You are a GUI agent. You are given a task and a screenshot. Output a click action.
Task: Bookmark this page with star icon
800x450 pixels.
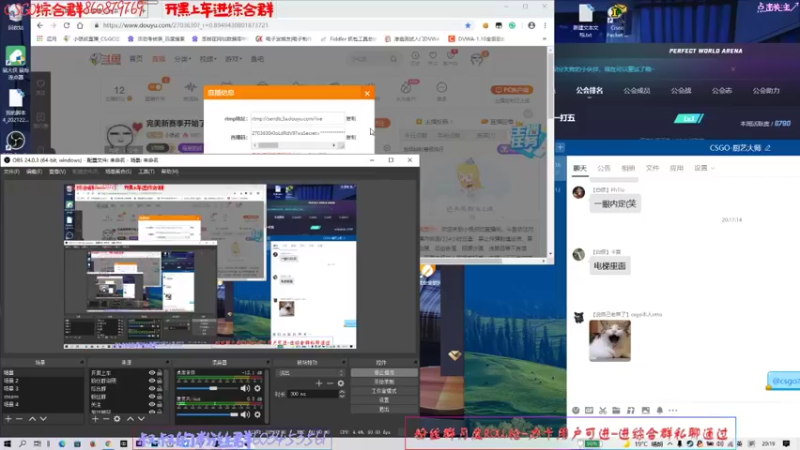468,25
